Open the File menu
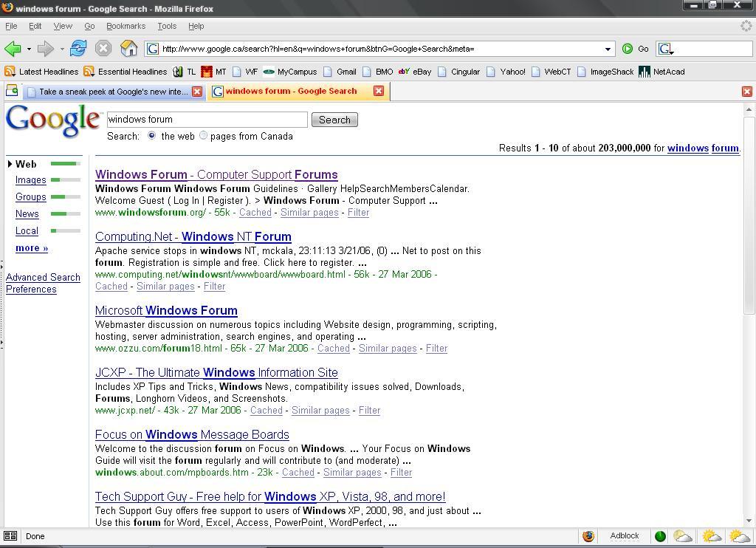 pyautogui.click(x=11, y=26)
